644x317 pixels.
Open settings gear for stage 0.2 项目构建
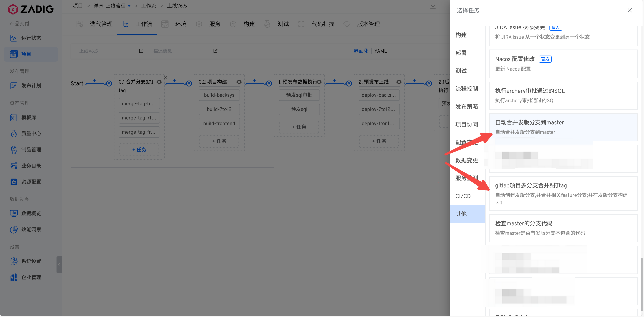click(239, 82)
